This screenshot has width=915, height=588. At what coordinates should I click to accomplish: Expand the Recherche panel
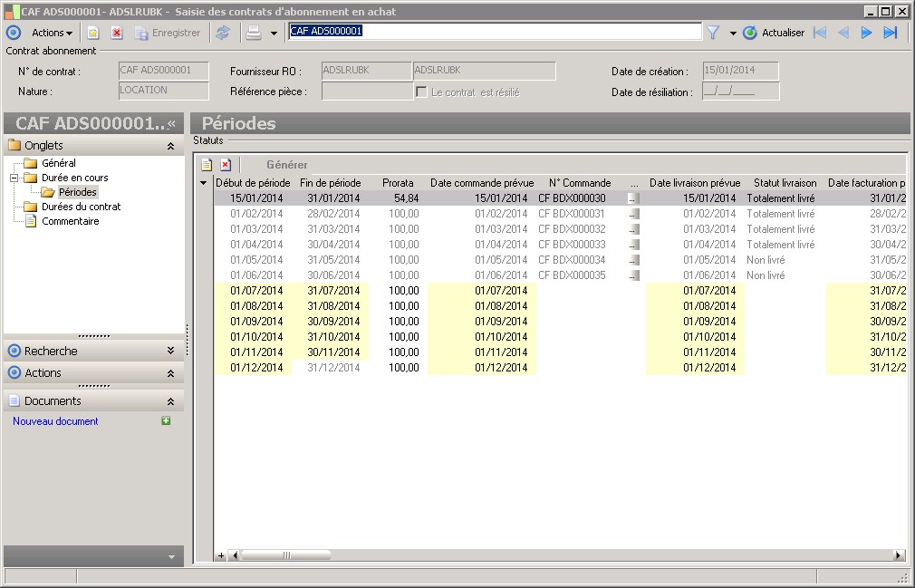[170, 351]
